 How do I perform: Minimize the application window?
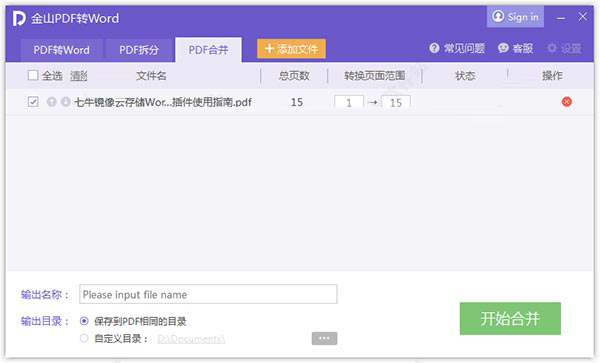561,18
